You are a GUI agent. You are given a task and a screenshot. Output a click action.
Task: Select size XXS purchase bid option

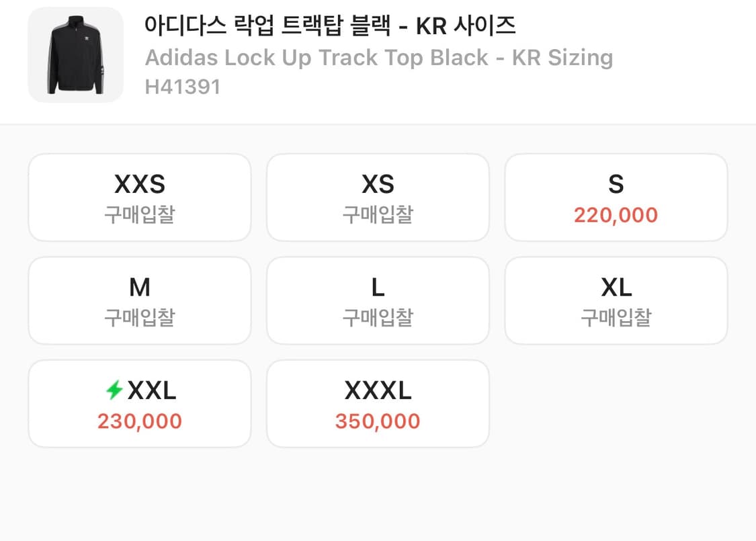(139, 197)
